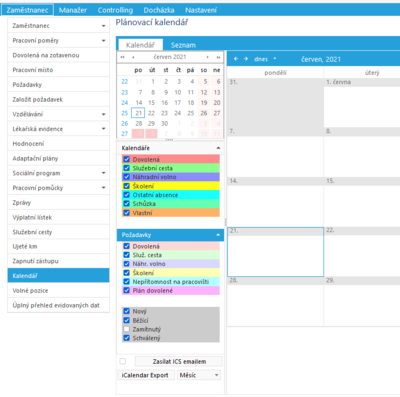Select the day 22 cell in main calendar
This screenshot has width=400, height=397.
click(362, 252)
